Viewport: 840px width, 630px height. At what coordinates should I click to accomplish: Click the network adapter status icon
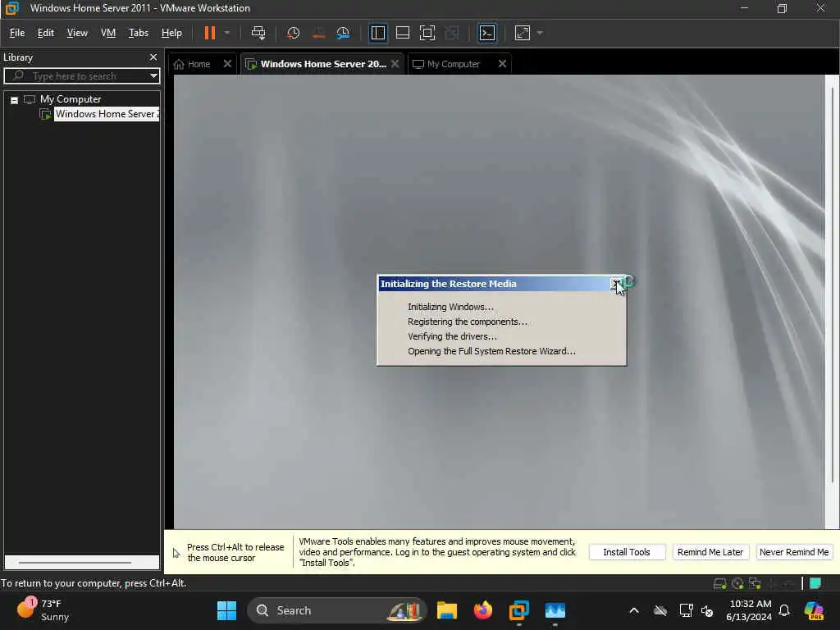[x=755, y=584]
